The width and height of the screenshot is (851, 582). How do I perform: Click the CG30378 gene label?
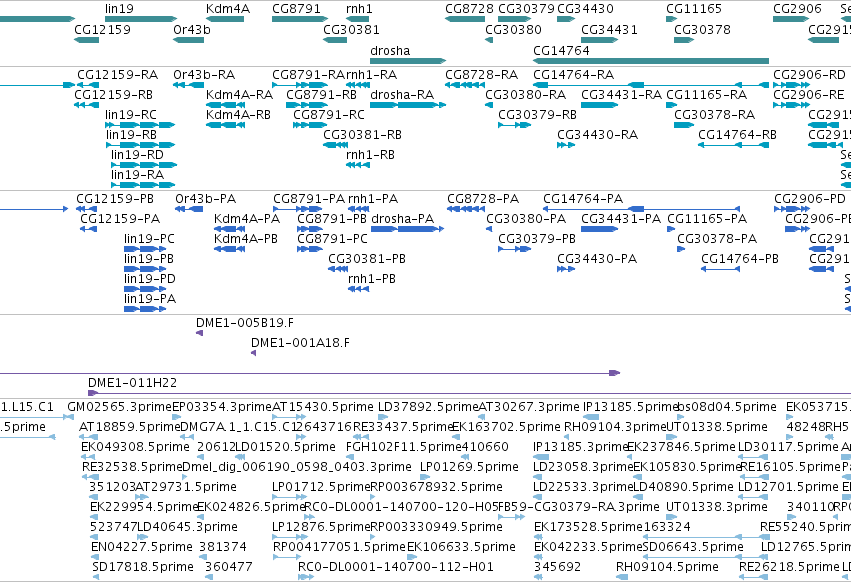702,29
